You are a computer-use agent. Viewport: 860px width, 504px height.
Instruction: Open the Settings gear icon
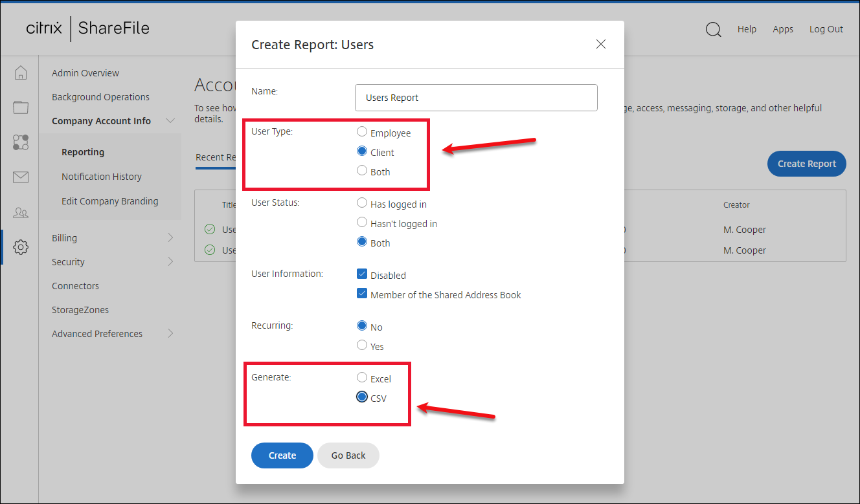click(x=21, y=247)
